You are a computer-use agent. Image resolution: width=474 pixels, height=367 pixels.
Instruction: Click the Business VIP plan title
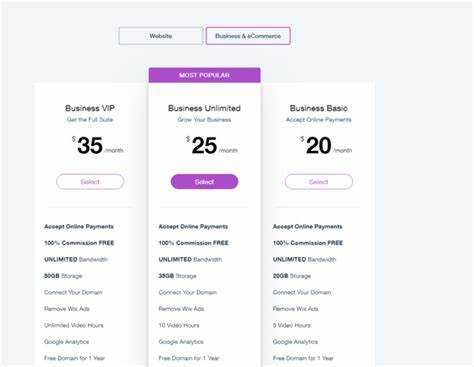90,108
